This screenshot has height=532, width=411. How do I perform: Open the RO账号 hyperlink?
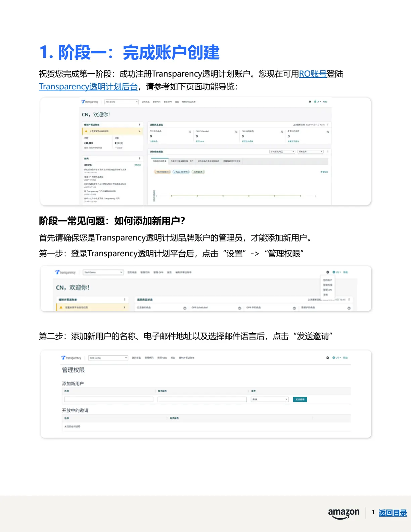pos(313,74)
